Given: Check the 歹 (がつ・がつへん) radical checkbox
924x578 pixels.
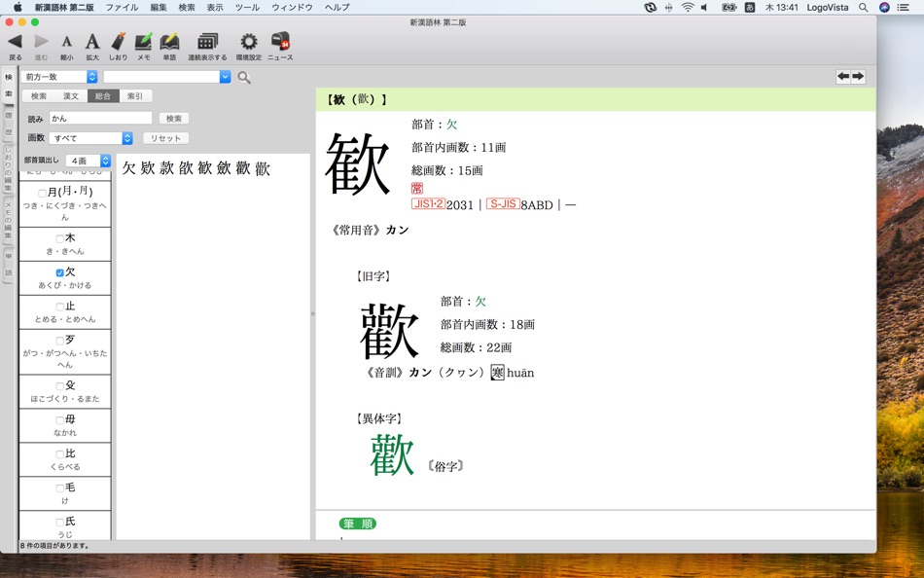Looking at the screenshot, I should (x=59, y=341).
